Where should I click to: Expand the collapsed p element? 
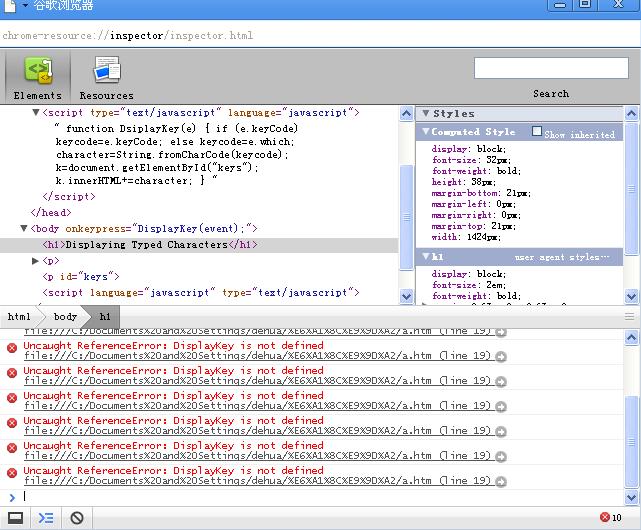pyautogui.click(x=35, y=261)
